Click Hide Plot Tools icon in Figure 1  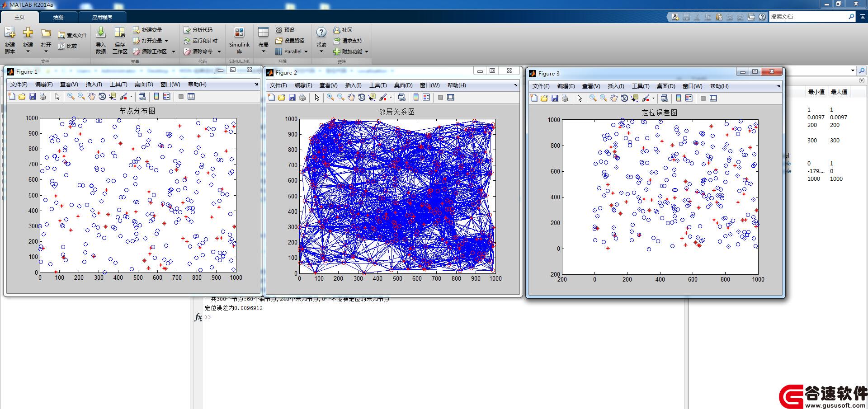(181, 96)
